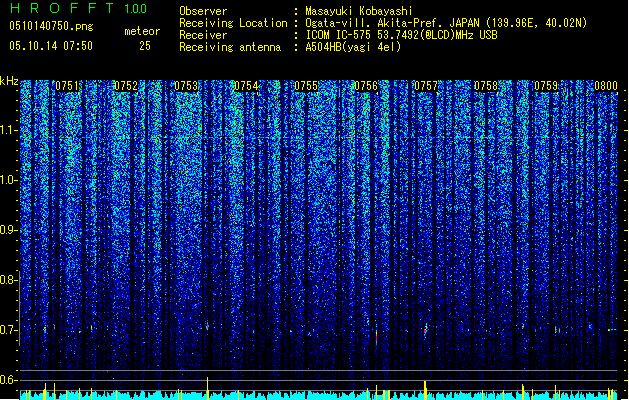Click the tall yellow meteor spike below 0757

pyautogui.click(x=425, y=390)
